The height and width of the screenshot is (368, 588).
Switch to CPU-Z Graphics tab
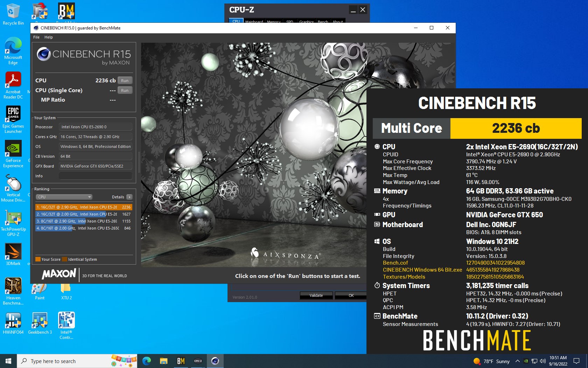307,21
